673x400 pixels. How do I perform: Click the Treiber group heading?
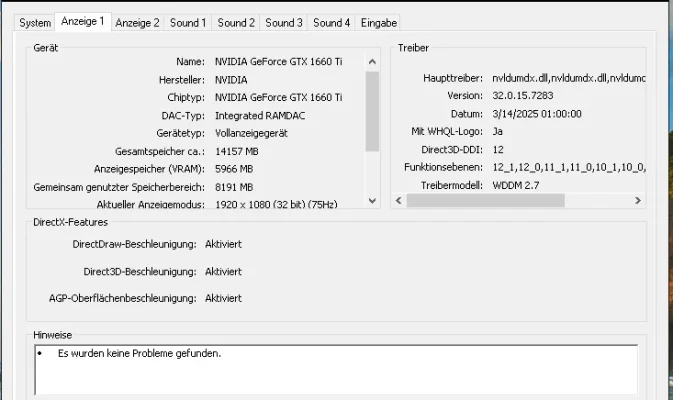[413, 48]
